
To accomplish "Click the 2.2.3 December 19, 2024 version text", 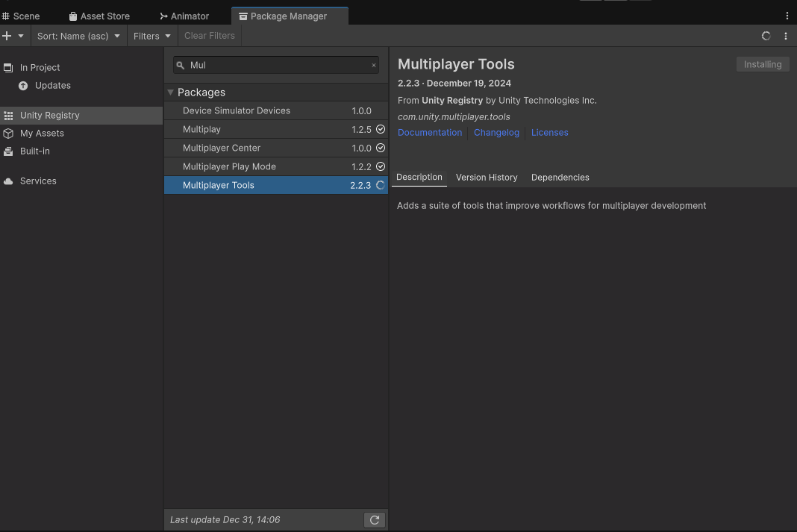I will pyautogui.click(x=454, y=84).
